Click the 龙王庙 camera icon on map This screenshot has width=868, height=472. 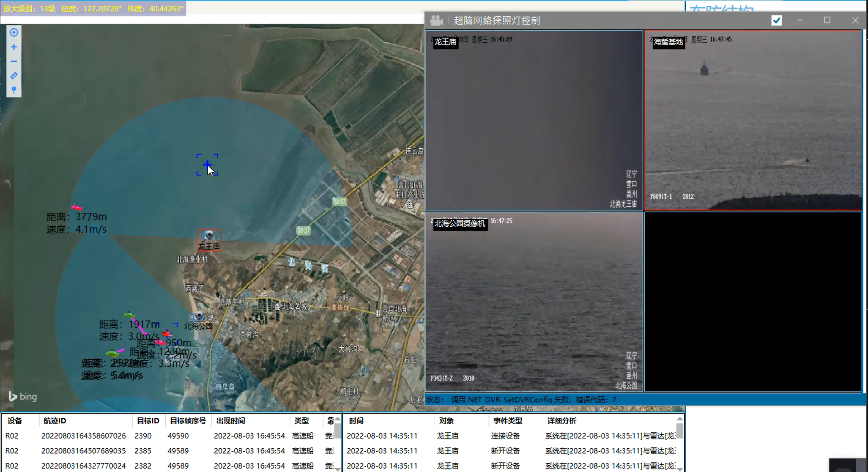click(209, 236)
